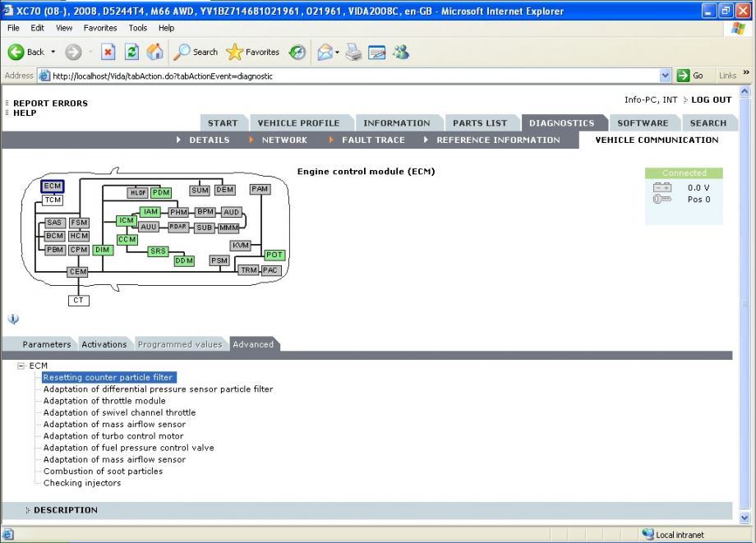Click the REPORT ERRORS link

click(50, 104)
